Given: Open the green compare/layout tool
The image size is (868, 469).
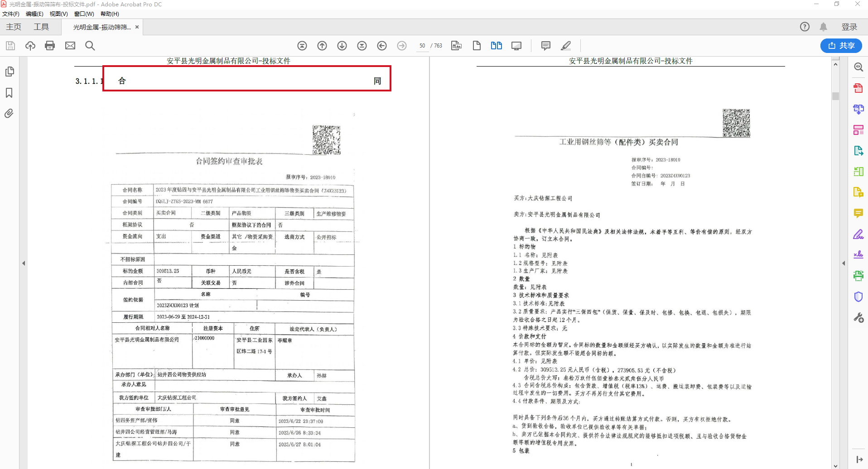Looking at the screenshot, I should (858, 172).
